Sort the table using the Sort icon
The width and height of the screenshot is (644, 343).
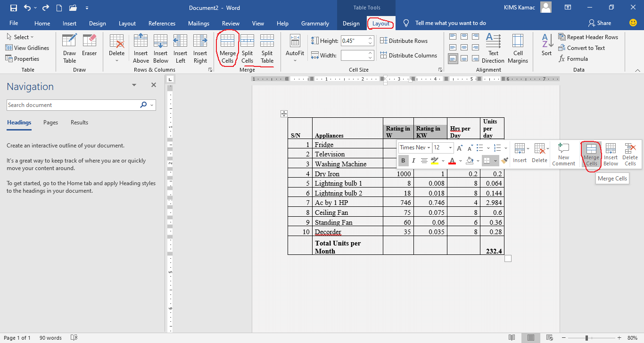pos(546,45)
